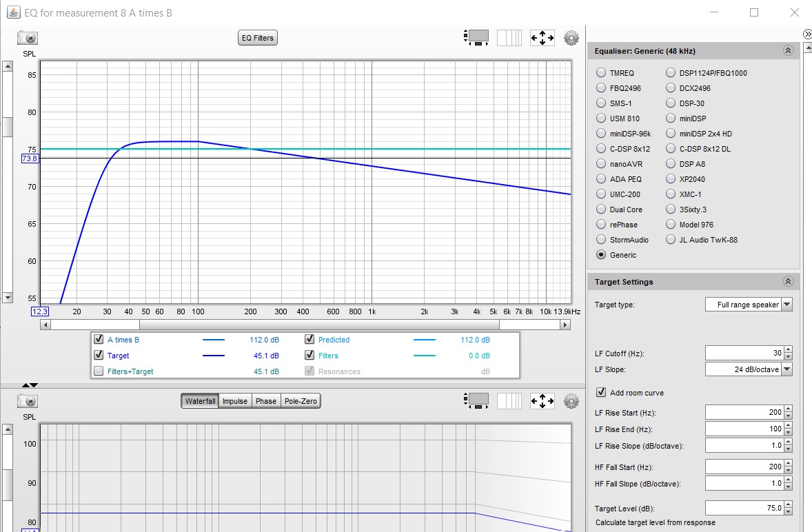Click the horizontal scrollbar's left arrow
The image size is (812, 532).
[x=45, y=325]
